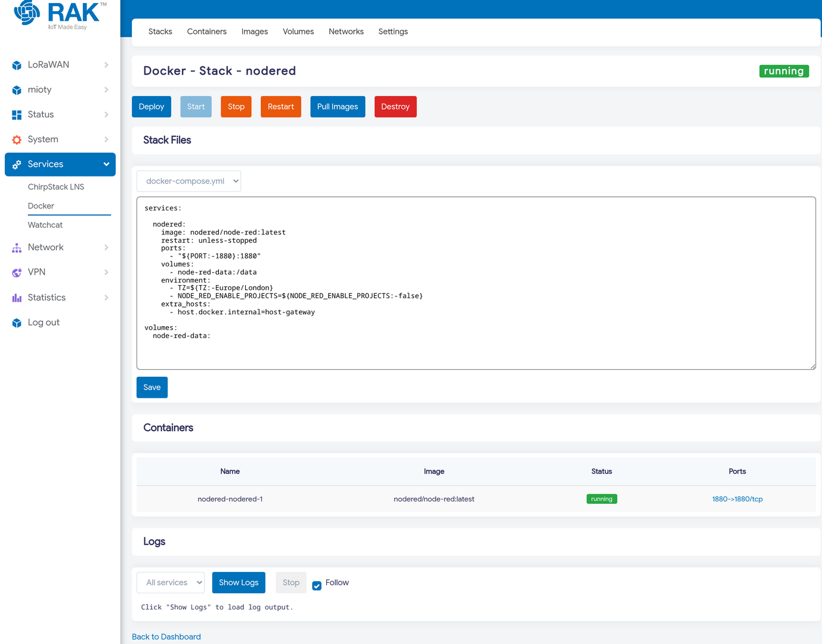This screenshot has width=822, height=644.
Task: Click the Network topology icon
Action: tap(17, 247)
